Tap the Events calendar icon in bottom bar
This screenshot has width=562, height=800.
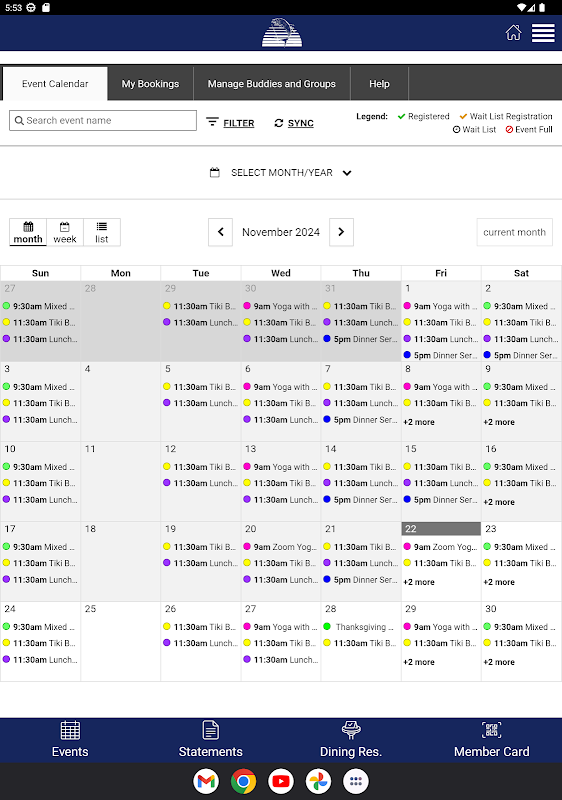pos(70,730)
